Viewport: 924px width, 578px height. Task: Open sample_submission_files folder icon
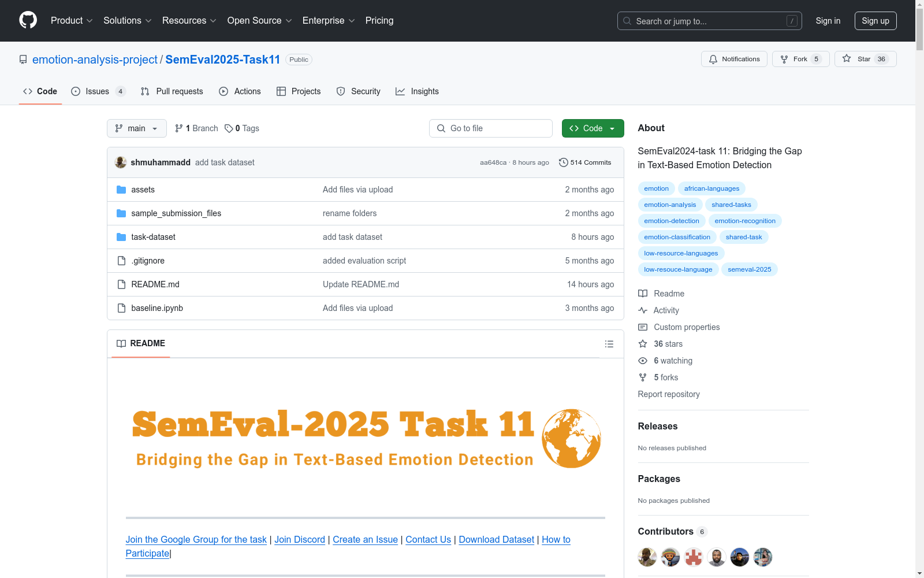point(121,213)
